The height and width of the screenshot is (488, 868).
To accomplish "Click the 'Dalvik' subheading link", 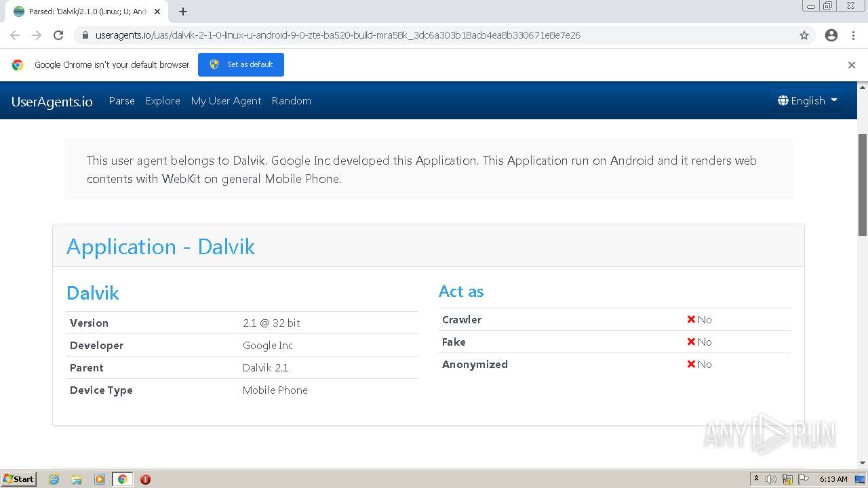I will click(x=93, y=293).
